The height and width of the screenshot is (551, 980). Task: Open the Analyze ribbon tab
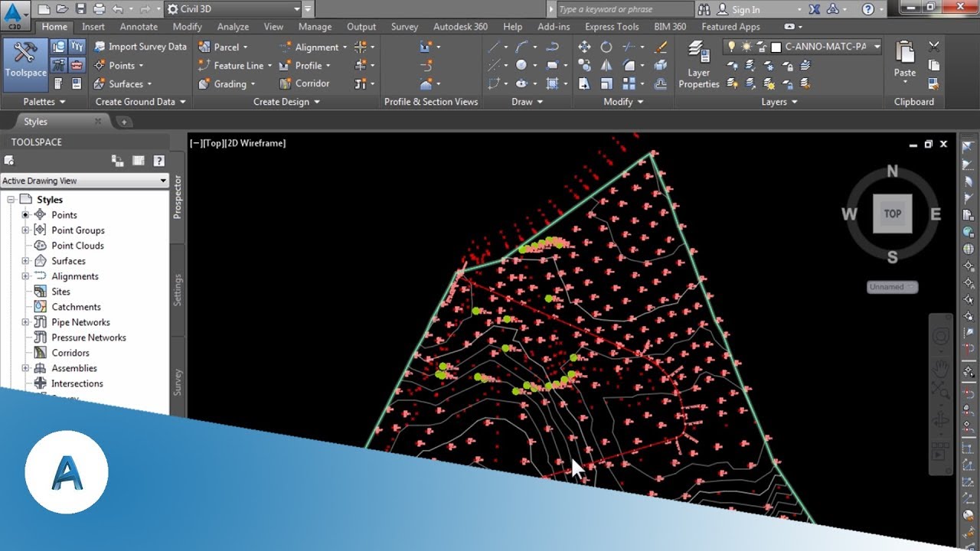pyautogui.click(x=233, y=27)
